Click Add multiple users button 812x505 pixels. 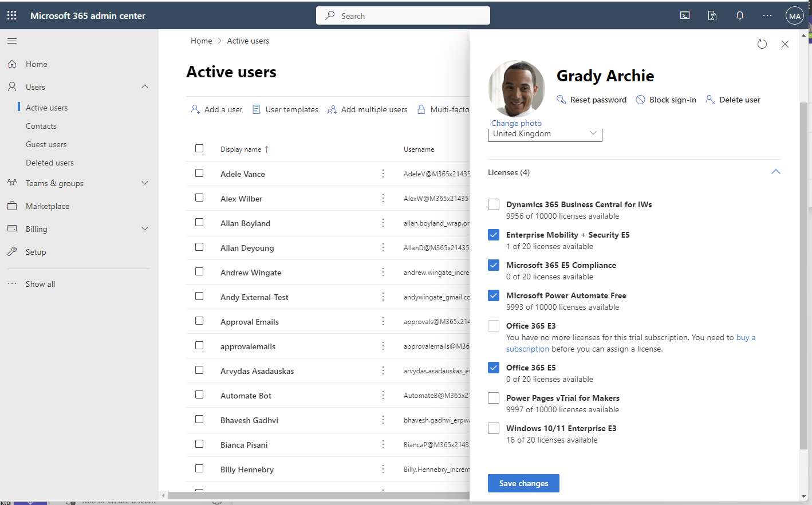[x=368, y=109]
